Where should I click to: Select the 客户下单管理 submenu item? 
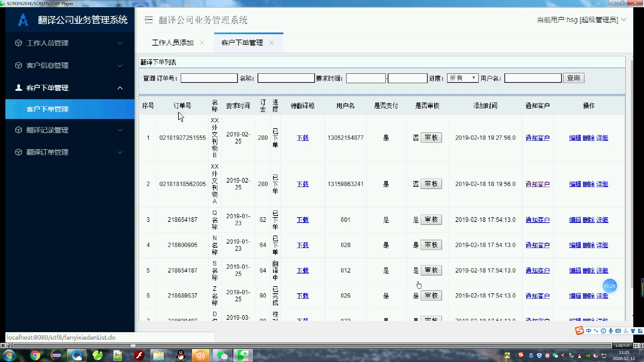[x=70, y=109]
